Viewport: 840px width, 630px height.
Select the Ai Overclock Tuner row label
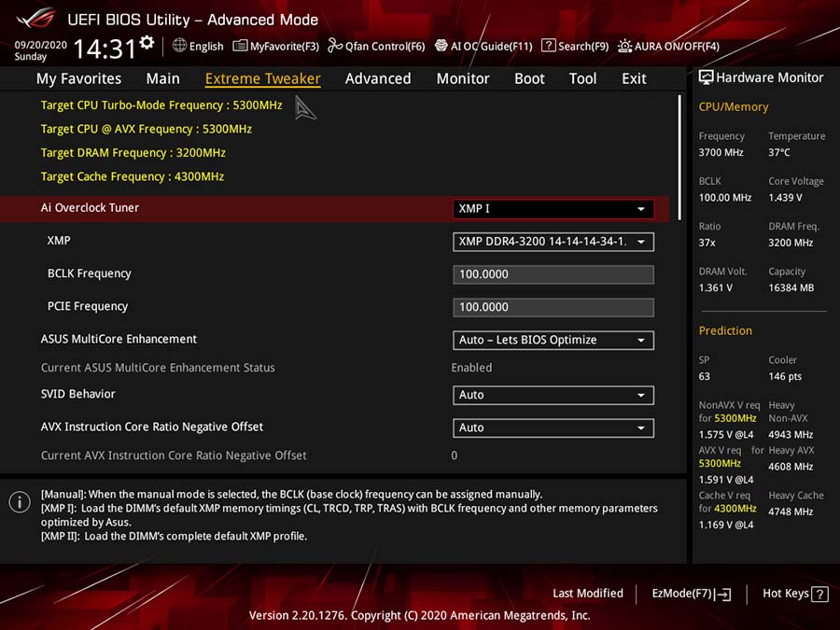point(90,208)
